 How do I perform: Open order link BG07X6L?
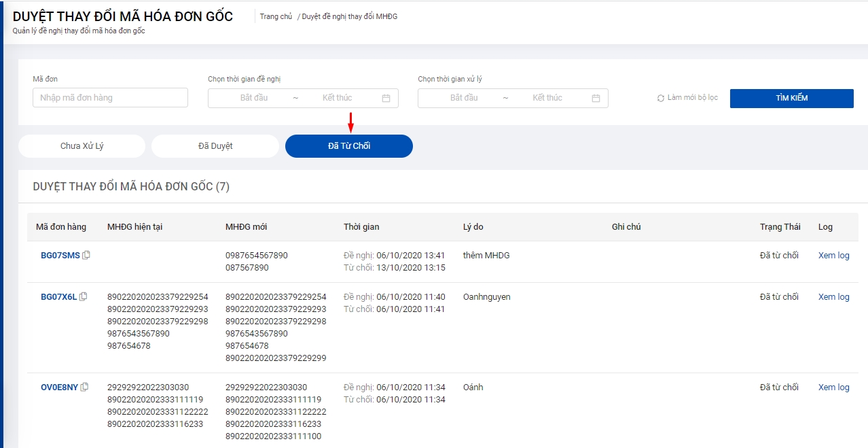click(x=58, y=297)
